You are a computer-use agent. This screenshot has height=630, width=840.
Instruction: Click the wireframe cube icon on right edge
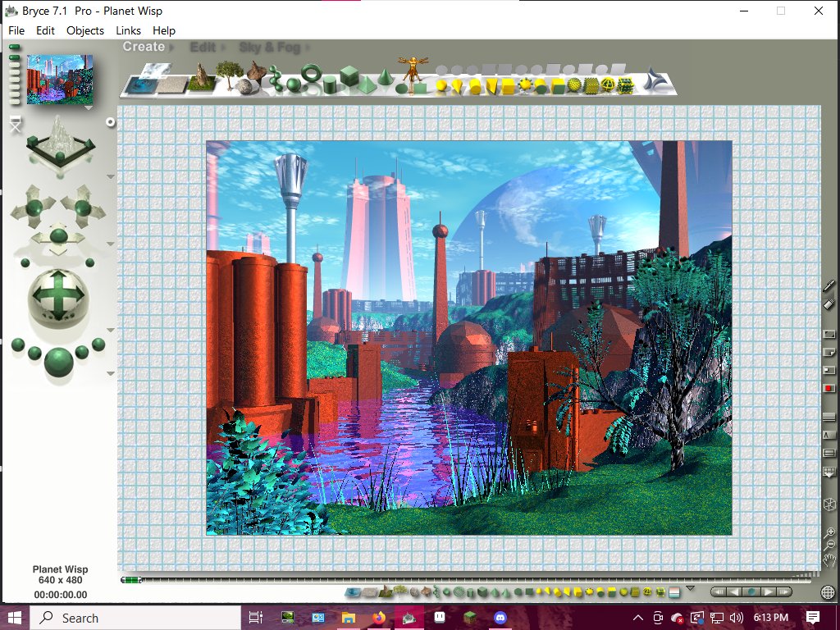click(x=829, y=504)
